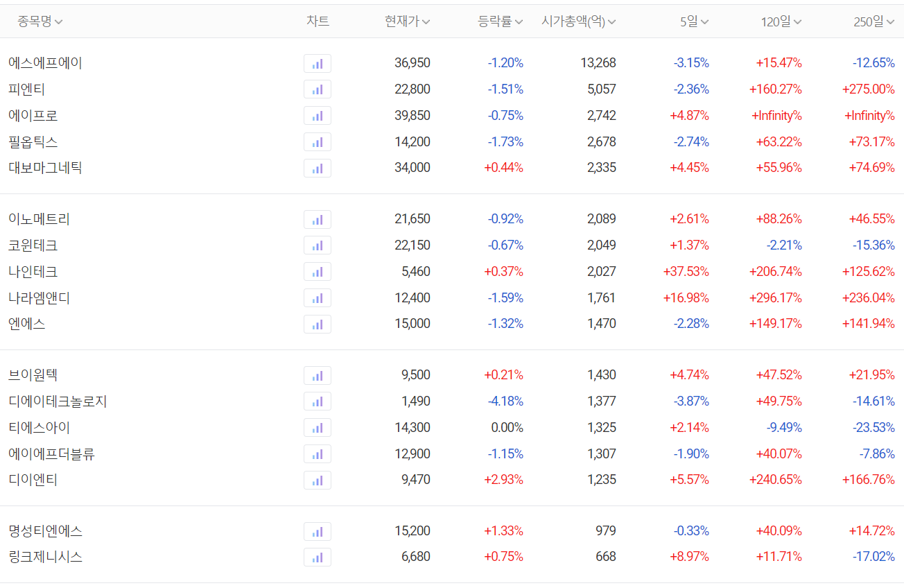This screenshot has width=904, height=588.
Task: Open chart icon for 대보마그네틱
Action: [318, 168]
